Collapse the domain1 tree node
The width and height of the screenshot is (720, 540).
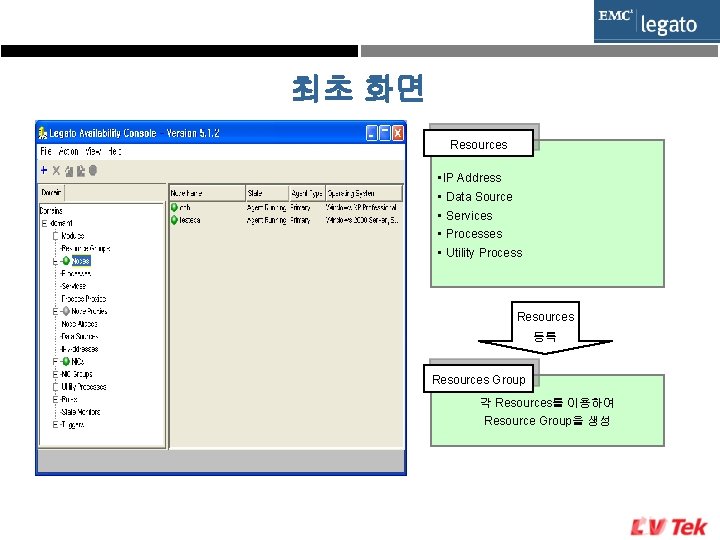pyautogui.click(x=45, y=223)
